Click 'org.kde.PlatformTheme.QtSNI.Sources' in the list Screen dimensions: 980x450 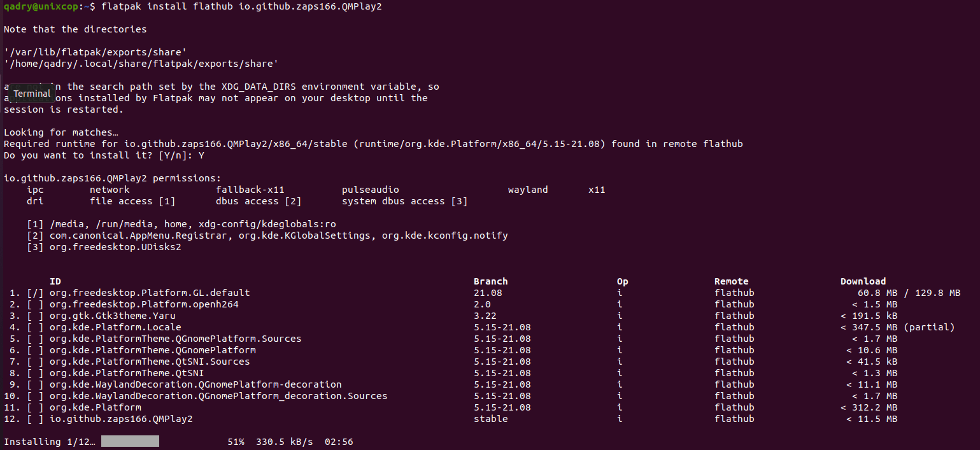pyautogui.click(x=150, y=362)
